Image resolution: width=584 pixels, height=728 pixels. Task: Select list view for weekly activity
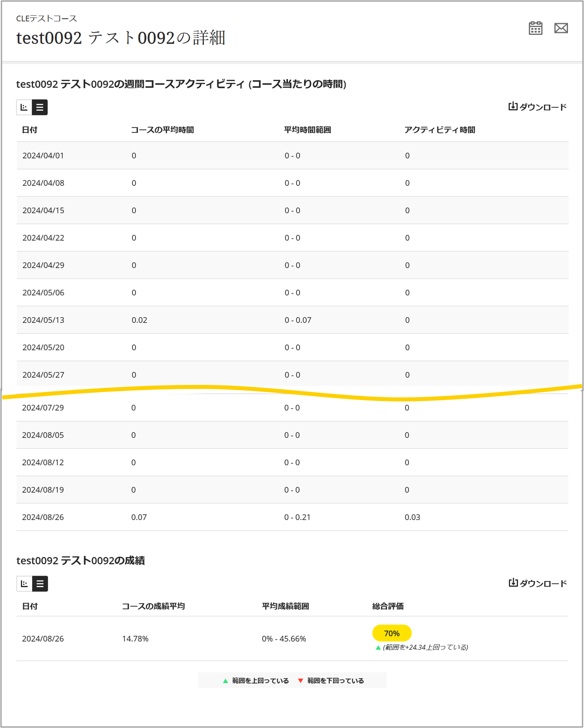click(40, 107)
